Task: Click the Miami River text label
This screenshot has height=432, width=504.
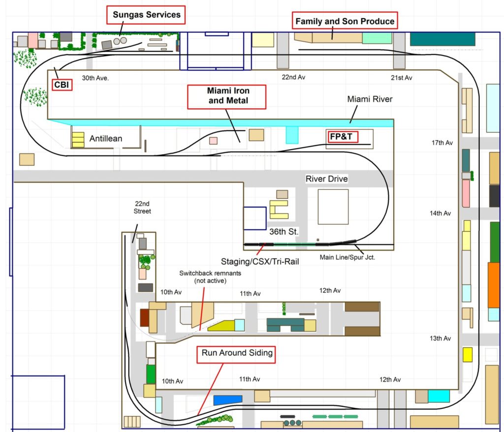Action: [370, 99]
